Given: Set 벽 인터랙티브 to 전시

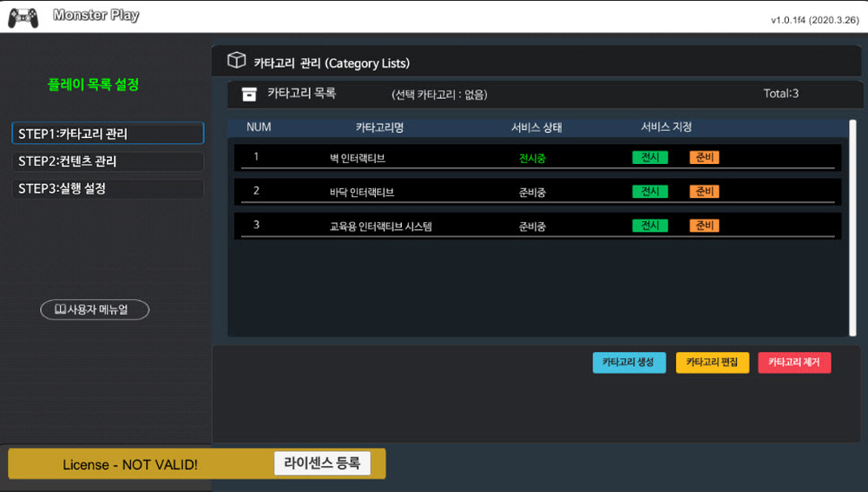Looking at the screenshot, I should (650, 157).
